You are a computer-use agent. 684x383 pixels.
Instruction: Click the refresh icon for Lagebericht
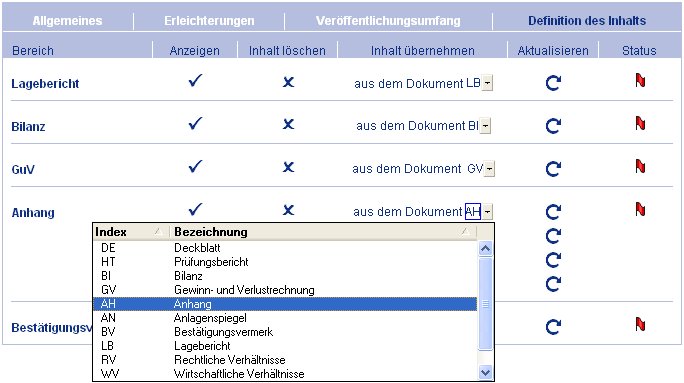pyautogui.click(x=553, y=83)
